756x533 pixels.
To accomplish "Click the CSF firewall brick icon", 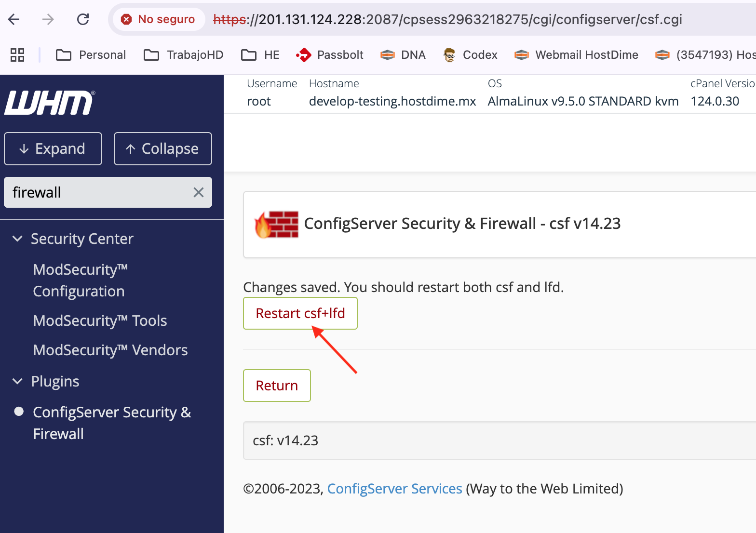I will click(x=277, y=225).
